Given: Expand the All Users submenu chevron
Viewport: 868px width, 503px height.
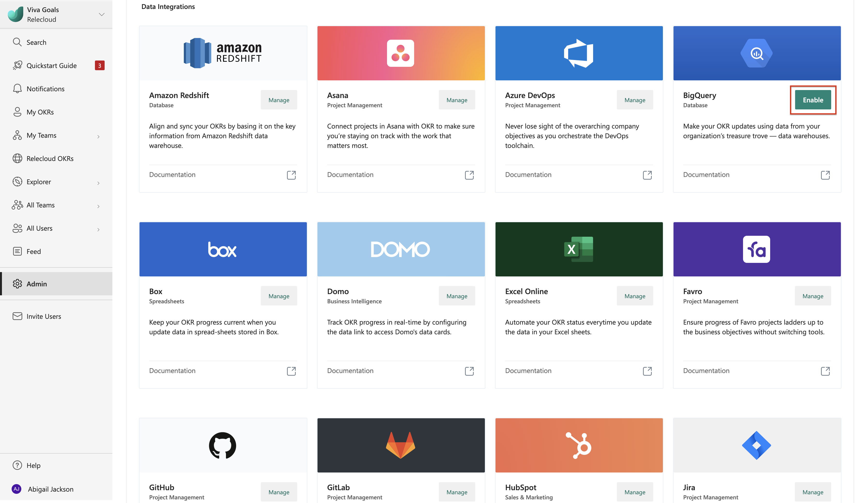Looking at the screenshot, I should [99, 230].
